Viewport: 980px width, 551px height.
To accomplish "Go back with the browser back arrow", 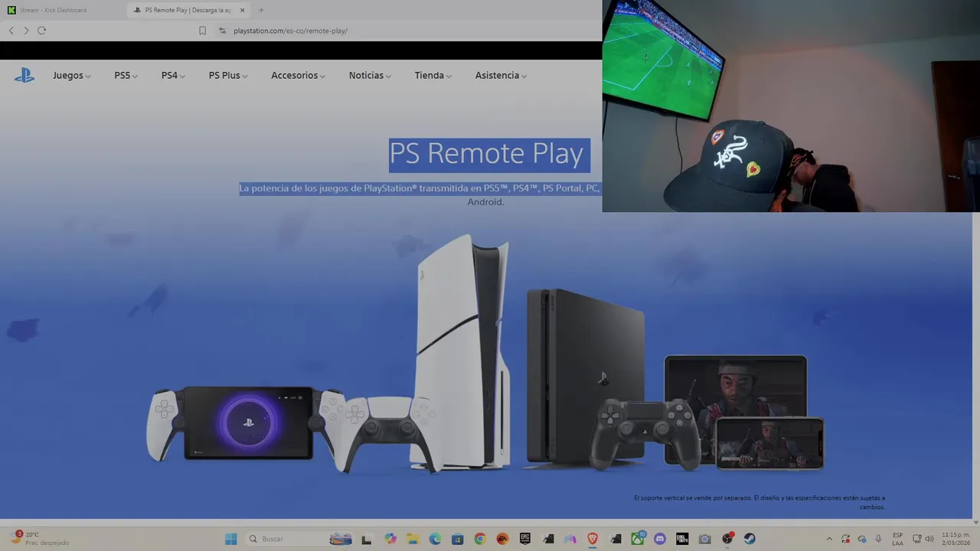I will 11,31.
